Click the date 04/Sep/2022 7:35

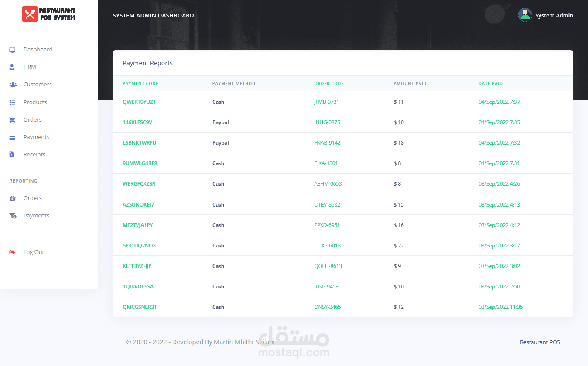[x=499, y=122]
